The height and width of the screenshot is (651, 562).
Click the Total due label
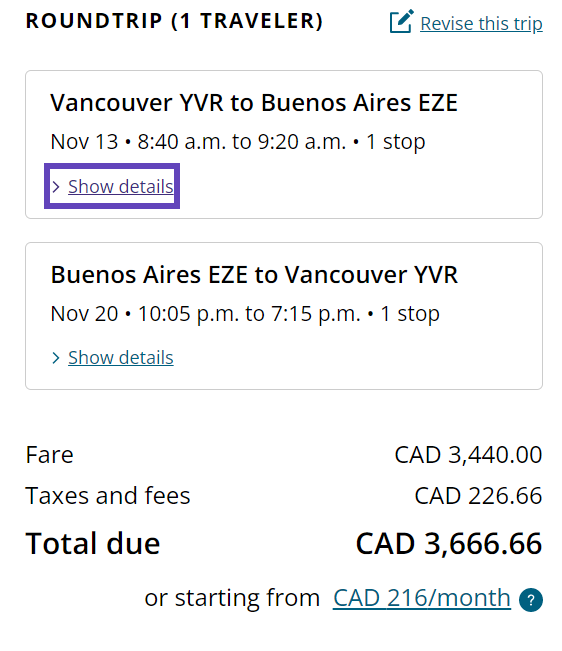coord(93,543)
